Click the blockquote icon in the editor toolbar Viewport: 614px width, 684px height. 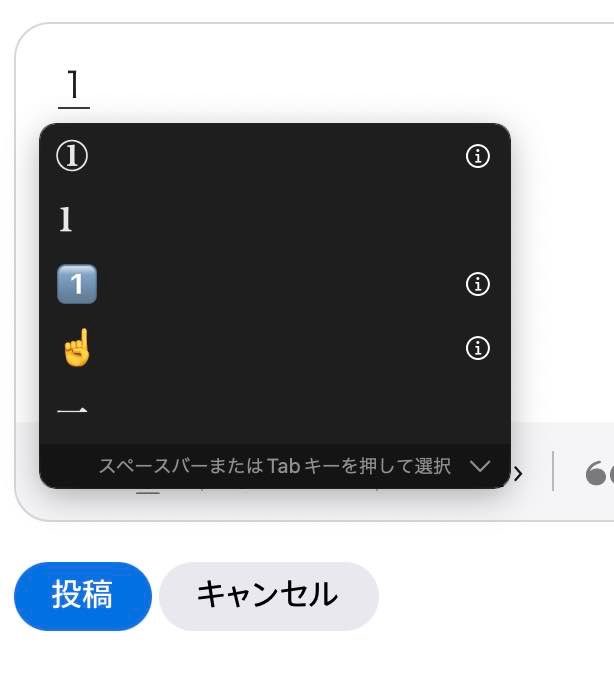click(x=600, y=473)
